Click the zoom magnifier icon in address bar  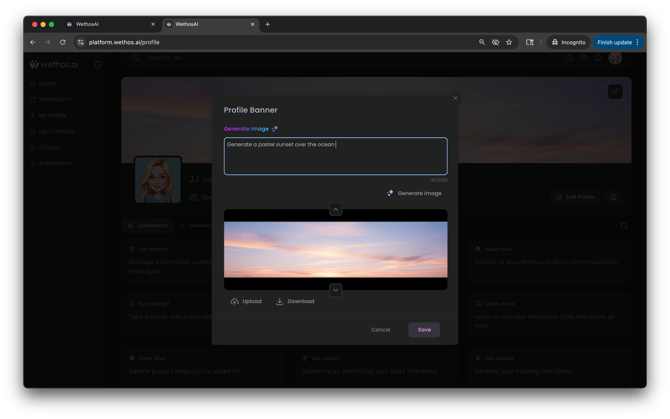[482, 42]
